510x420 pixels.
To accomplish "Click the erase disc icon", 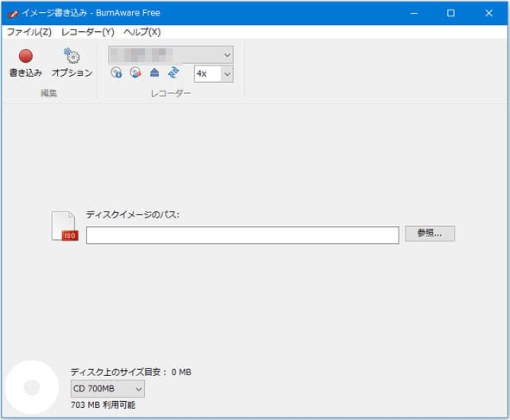I will pyautogui.click(x=135, y=72).
